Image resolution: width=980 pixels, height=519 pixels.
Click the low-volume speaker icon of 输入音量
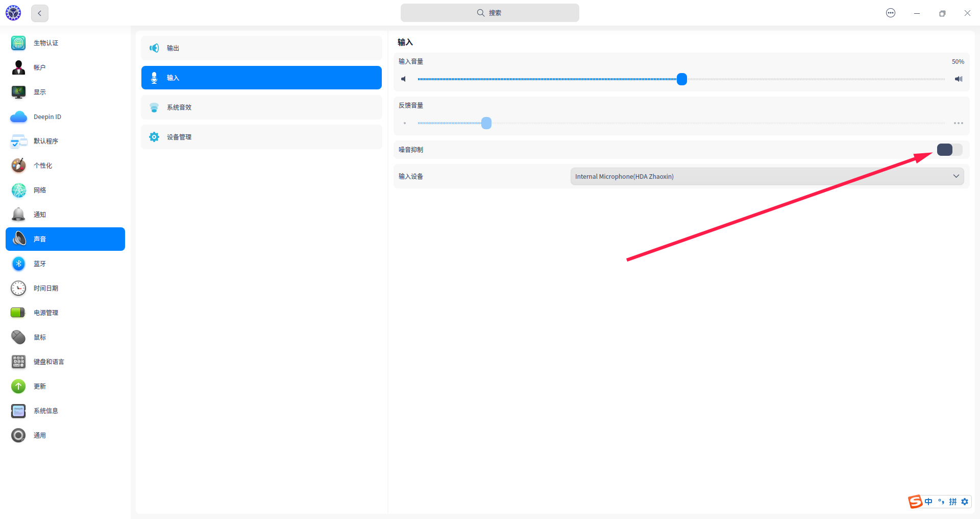coord(404,79)
